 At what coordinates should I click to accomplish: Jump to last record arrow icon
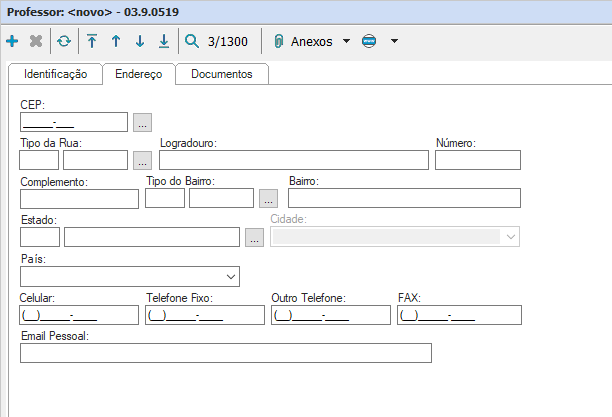163,42
